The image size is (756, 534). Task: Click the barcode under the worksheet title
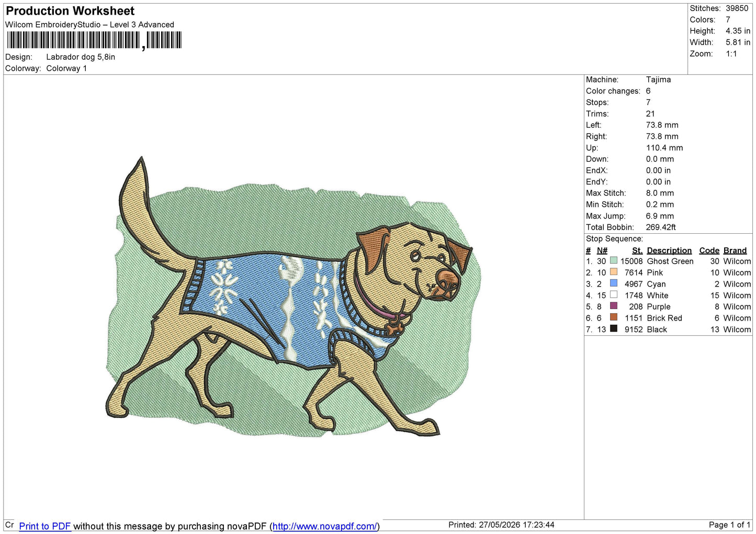pos(94,40)
